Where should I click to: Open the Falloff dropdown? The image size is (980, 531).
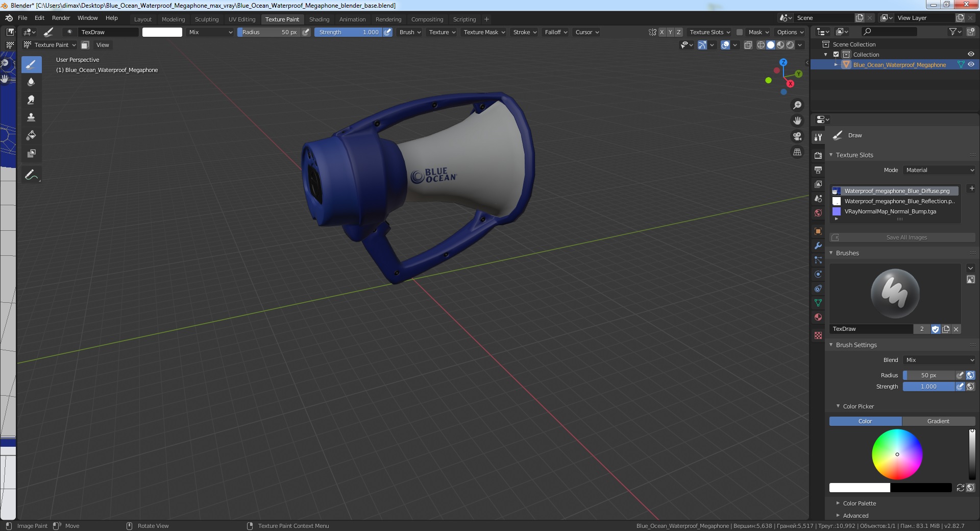pyautogui.click(x=556, y=32)
